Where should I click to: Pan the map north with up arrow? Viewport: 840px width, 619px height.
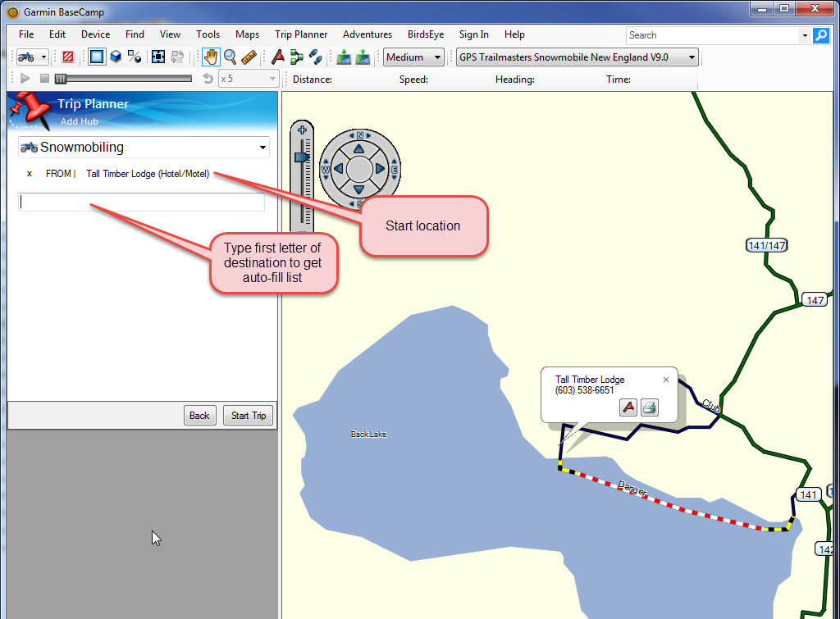[359, 149]
